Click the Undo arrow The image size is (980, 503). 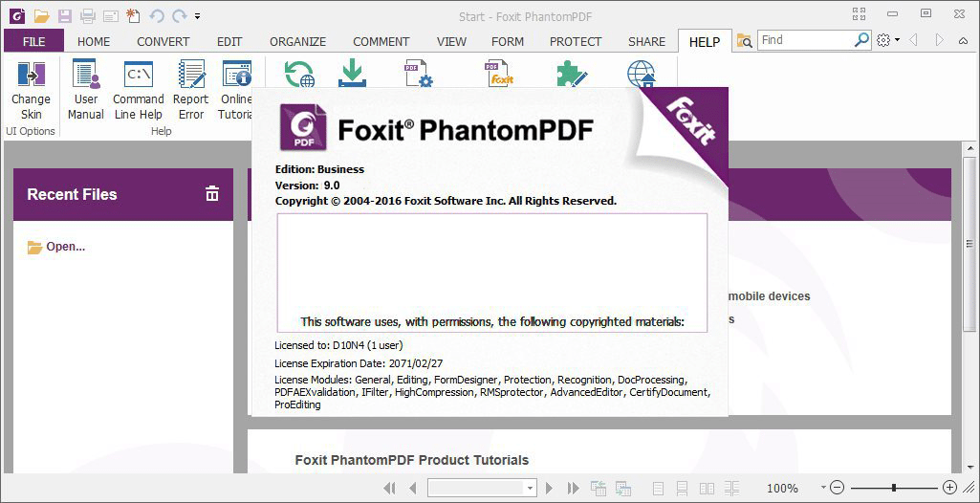point(156,15)
